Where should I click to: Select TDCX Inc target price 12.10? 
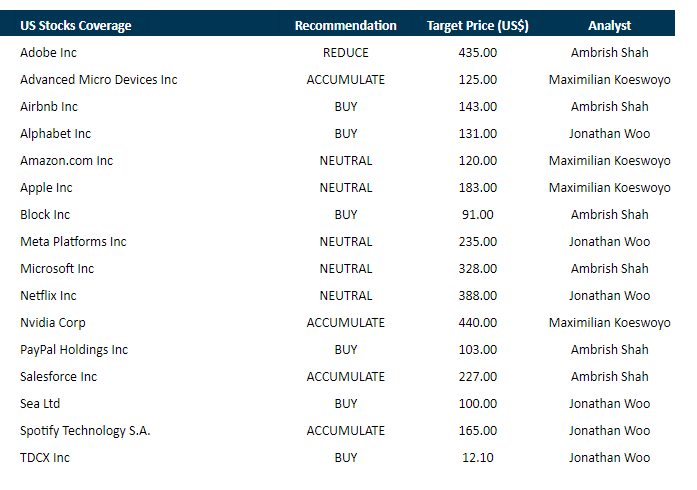(477, 457)
